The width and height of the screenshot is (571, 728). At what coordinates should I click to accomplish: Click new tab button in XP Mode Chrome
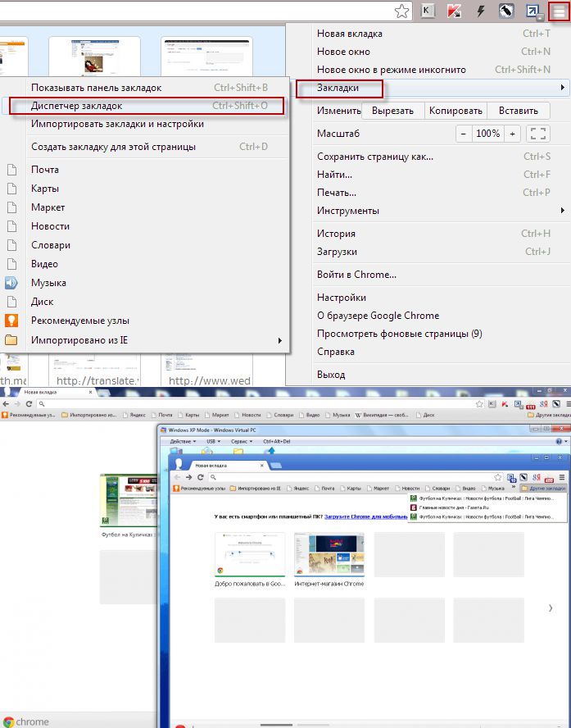(x=275, y=465)
